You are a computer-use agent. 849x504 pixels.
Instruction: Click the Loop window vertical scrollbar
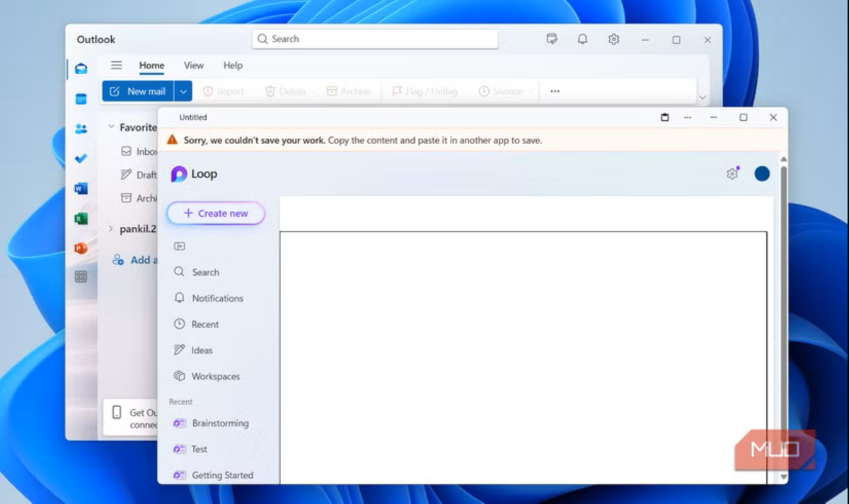tap(782, 318)
